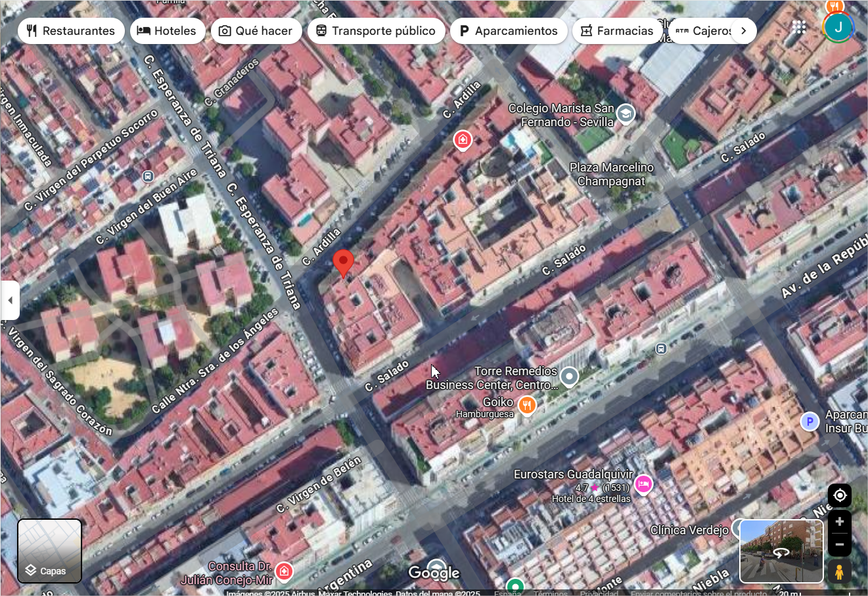The height and width of the screenshot is (596, 868).
Task: Open the Goiko restaurant marker
Action: pos(526,405)
